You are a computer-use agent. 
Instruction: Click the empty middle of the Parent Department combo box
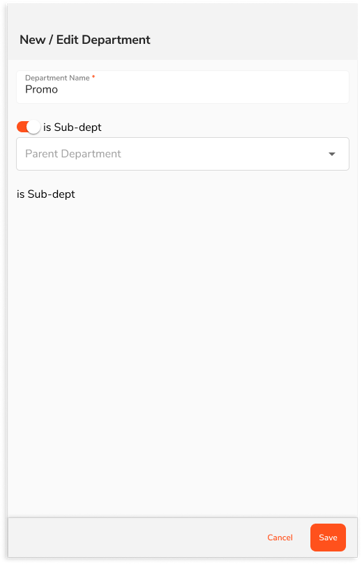click(x=223, y=154)
